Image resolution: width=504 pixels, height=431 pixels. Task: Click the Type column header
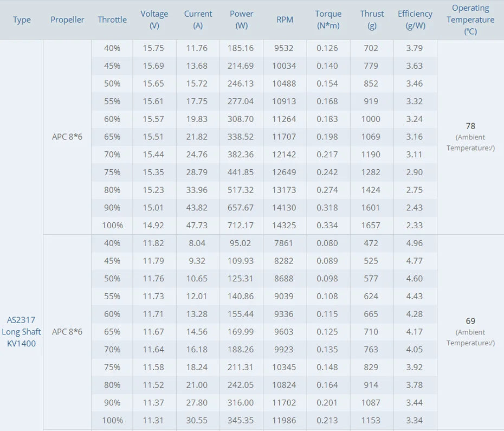[22, 20]
